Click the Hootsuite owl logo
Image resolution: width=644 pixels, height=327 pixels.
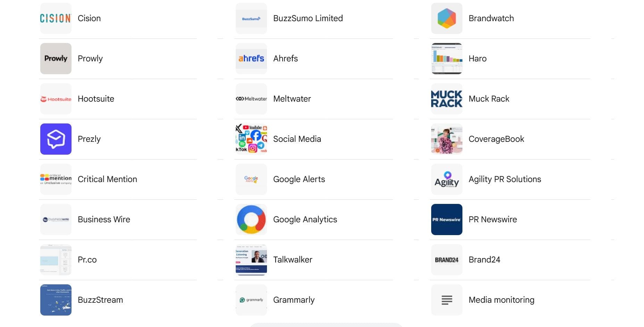(56, 99)
